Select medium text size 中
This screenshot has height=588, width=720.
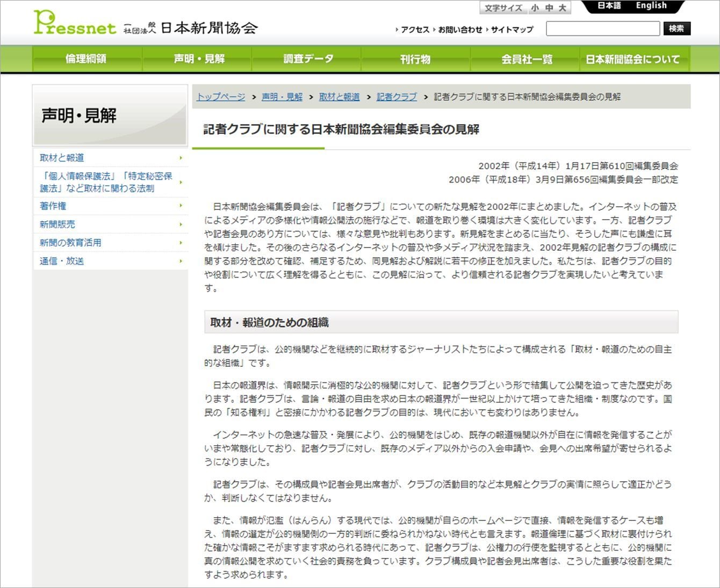pyautogui.click(x=549, y=8)
